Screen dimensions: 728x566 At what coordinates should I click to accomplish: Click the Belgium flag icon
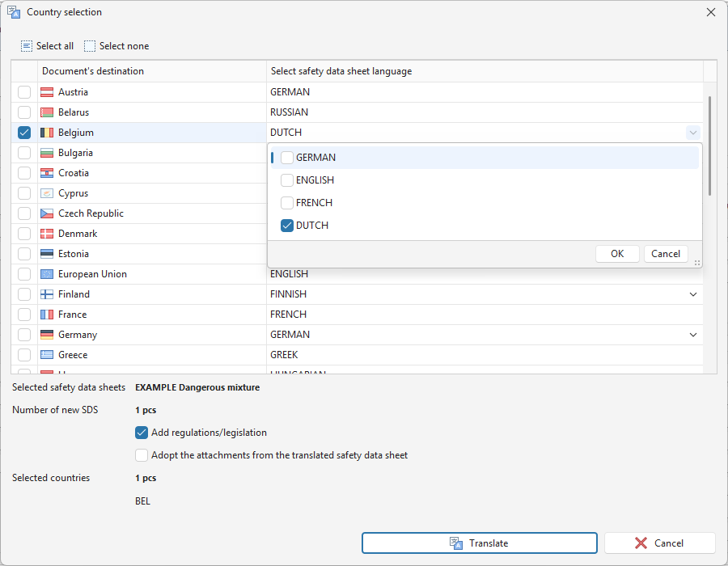click(47, 133)
